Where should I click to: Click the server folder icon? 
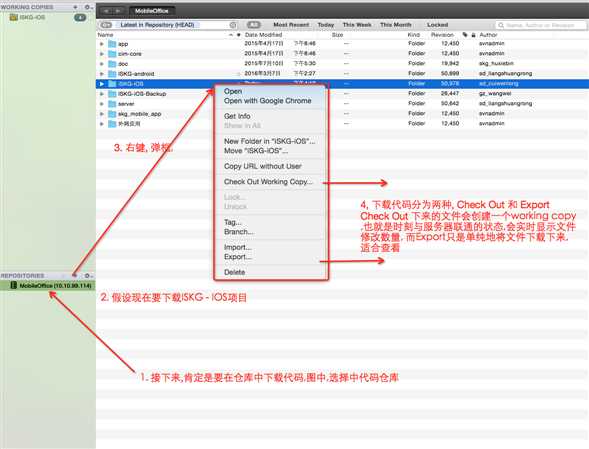pyautogui.click(x=112, y=104)
